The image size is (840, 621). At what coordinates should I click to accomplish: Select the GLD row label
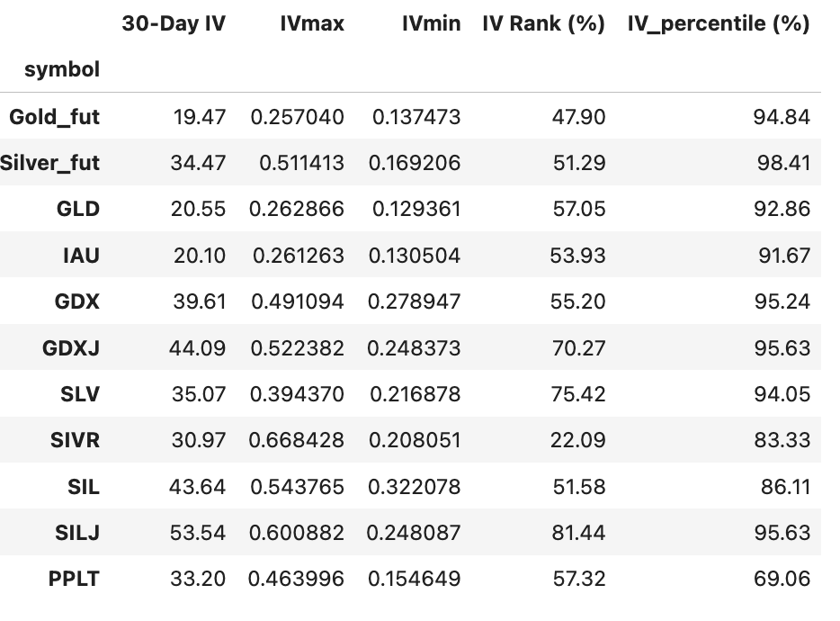(x=78, y=209)
